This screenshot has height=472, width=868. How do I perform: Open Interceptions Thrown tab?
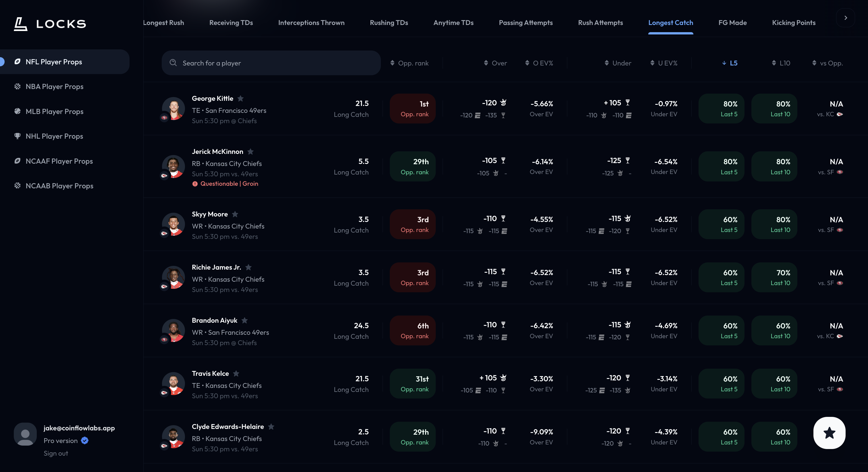[x=311, y=23]
